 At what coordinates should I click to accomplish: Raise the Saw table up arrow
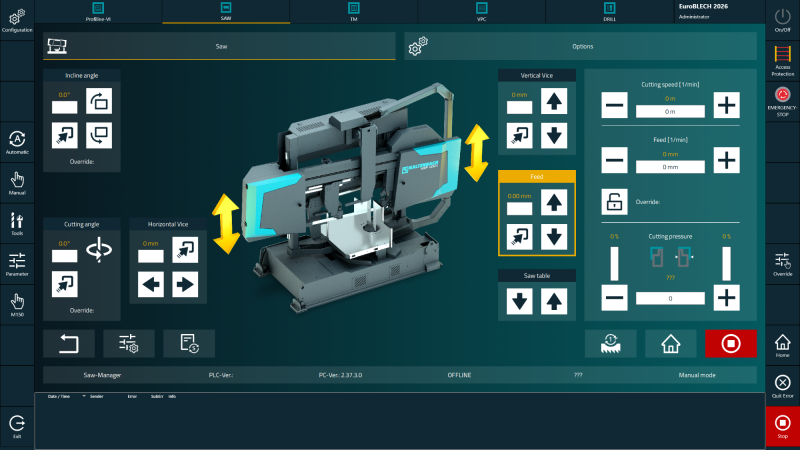click(554, 301)
